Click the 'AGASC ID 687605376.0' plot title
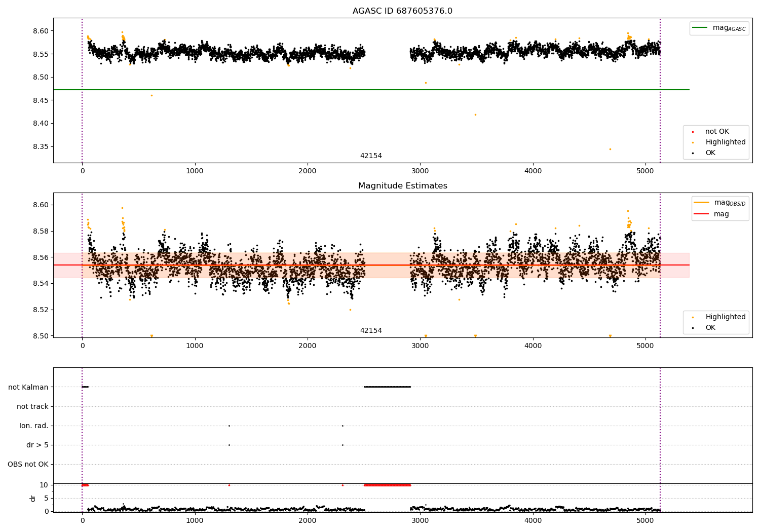This screenshot has width=760, height=532. coord(403,11)
